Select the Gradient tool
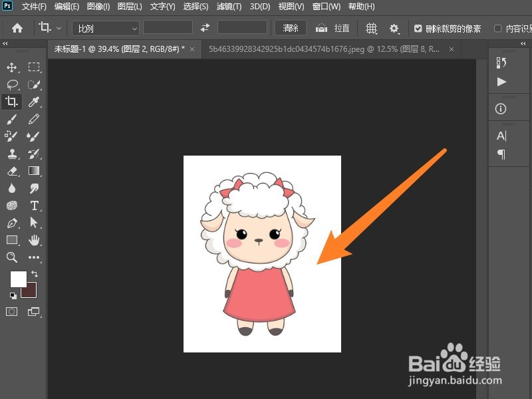 pos(34,171)
